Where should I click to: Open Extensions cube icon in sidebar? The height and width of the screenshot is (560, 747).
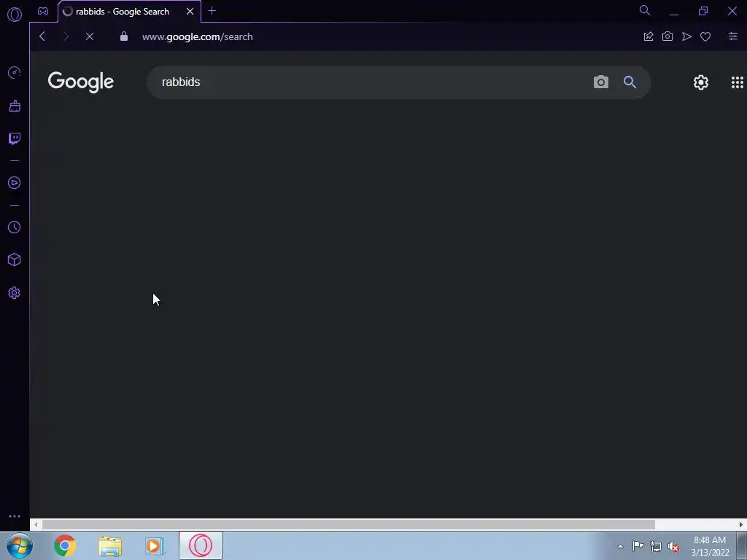click(15, 260)
